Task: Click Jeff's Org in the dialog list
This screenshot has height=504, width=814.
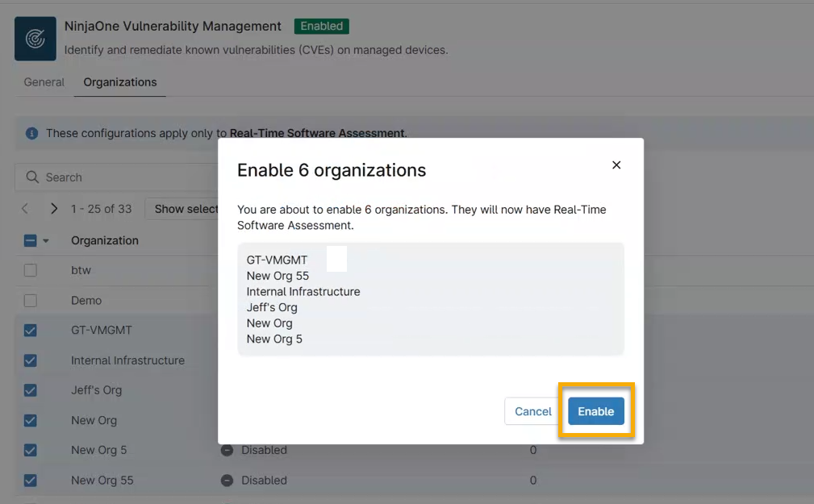Action: (272, 307)
